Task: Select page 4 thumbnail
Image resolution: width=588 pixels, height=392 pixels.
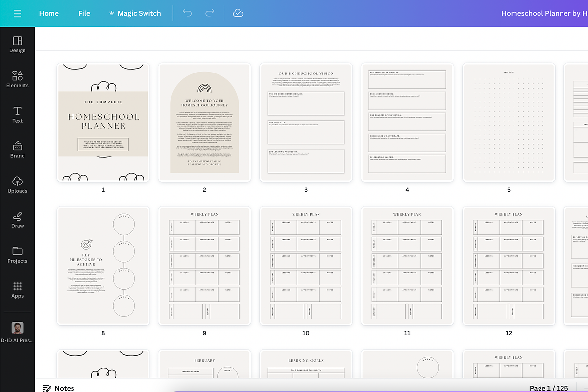Action: point(407,122)
